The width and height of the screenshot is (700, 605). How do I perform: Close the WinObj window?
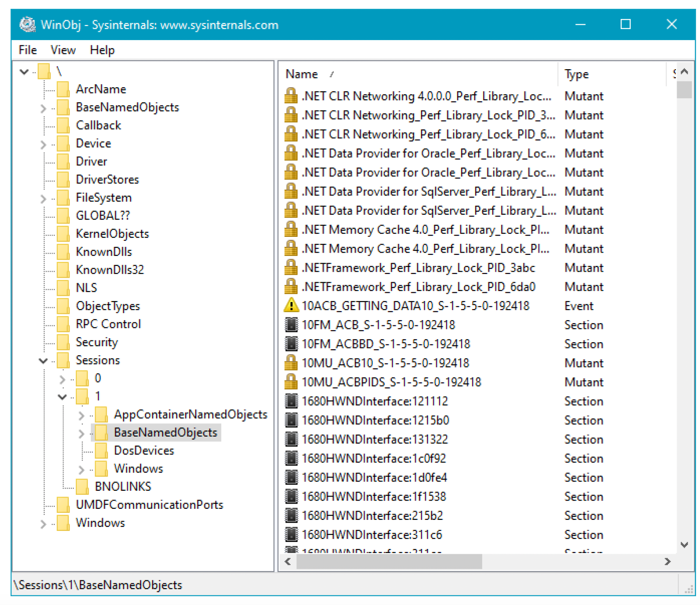[671, 24]
